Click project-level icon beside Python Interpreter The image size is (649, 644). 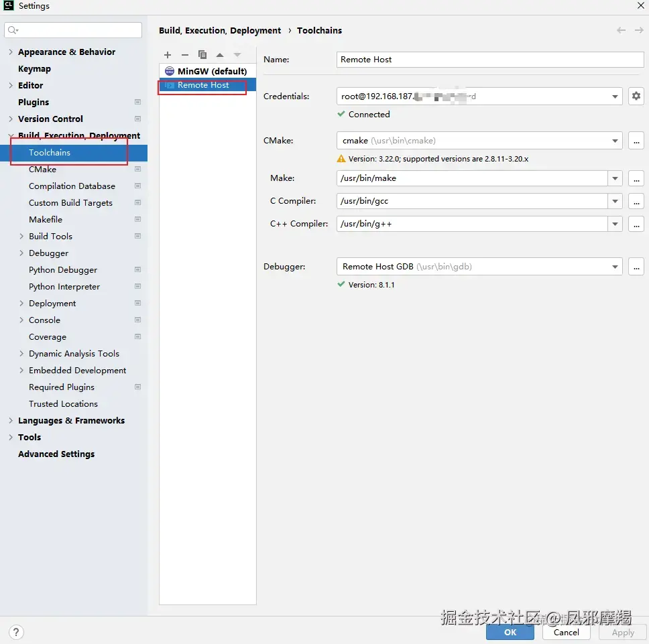tap(138, 287)
